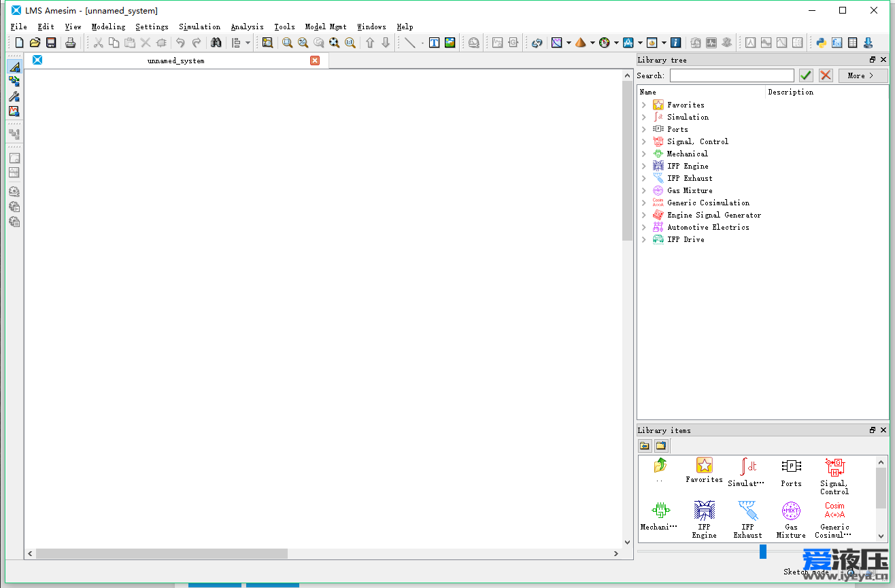This screenshot has height=588, width=895.
Task: Open the Ports category thumbnail
Action: click(791, 472)
